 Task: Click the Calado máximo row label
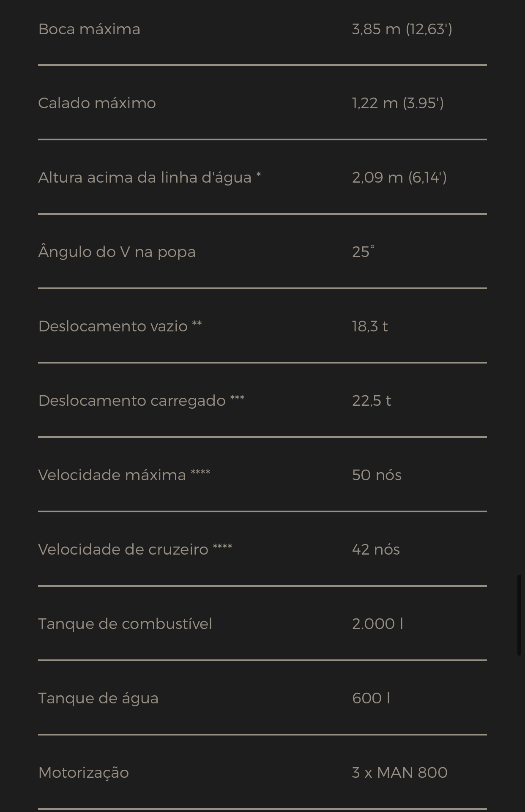[97, 103]
